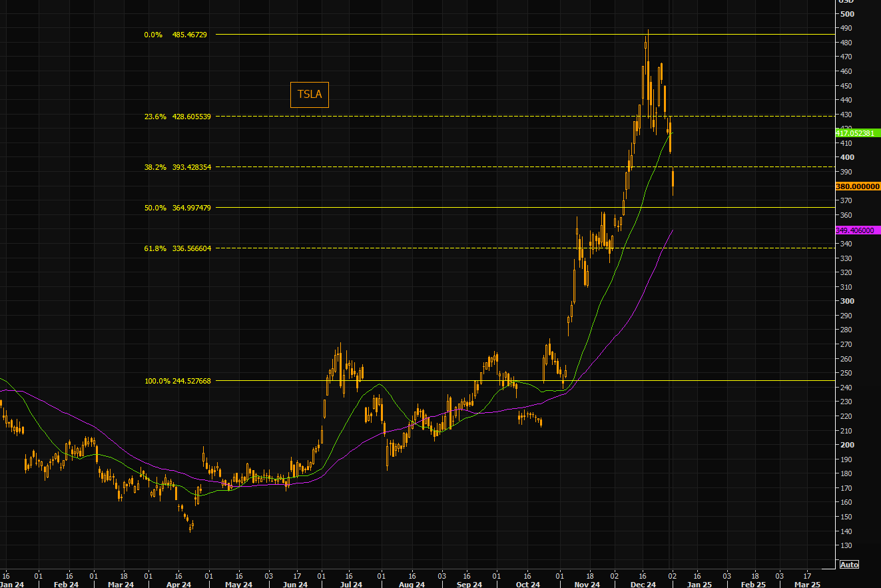Viewport: 881px width, 588px height.
Task: Click the 500 mark on price axis
Action: (847, 14)
